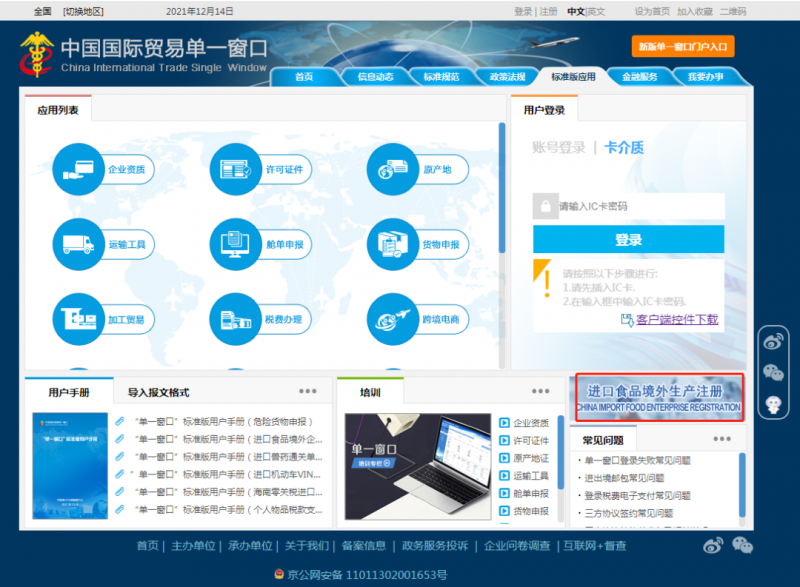The image size is (800, 587).
Task: Click the paperclip icon beside 危险货物申报 manual
Action: 119,421
